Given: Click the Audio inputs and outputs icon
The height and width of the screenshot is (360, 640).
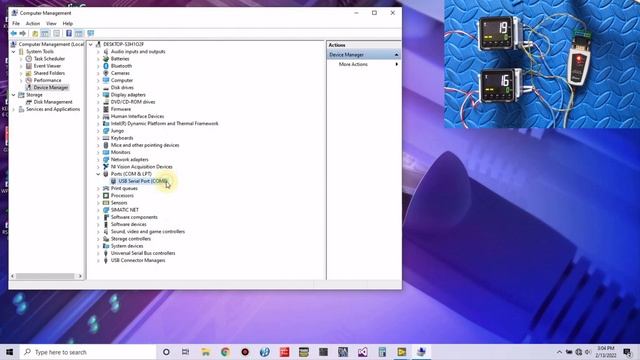Looking at the screenshot, I should coord(106,52).
